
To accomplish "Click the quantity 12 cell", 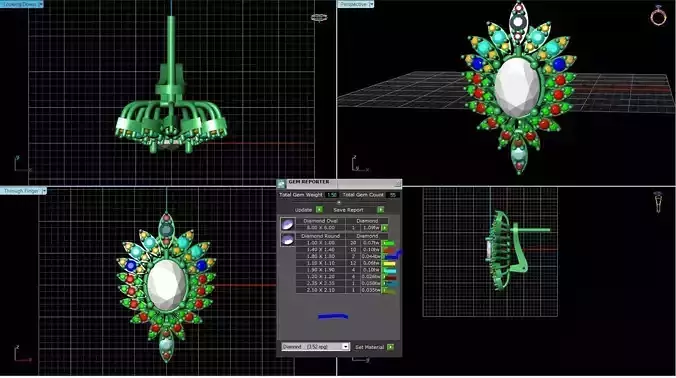I will [353, 263].
